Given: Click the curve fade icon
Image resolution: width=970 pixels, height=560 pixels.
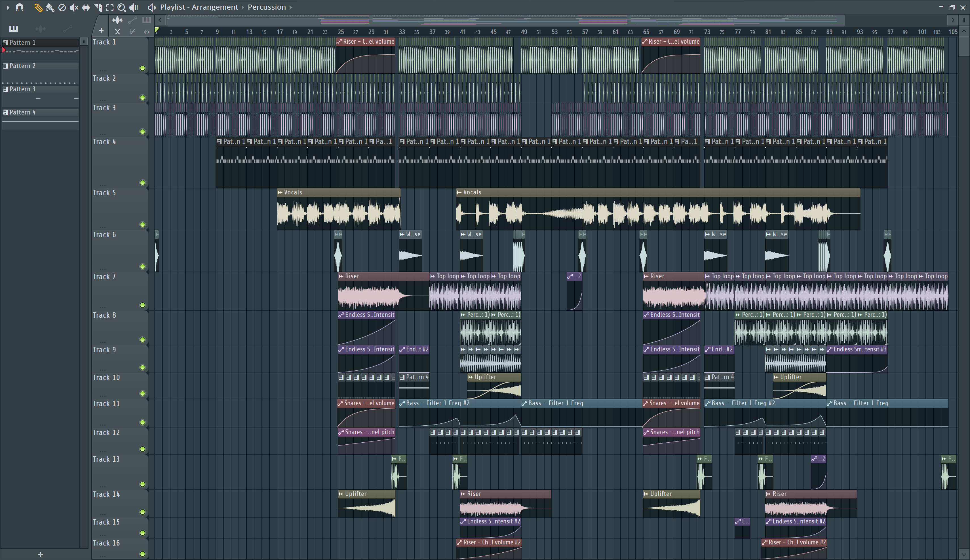Looking at the screenshot, I should tap(132, 32).
